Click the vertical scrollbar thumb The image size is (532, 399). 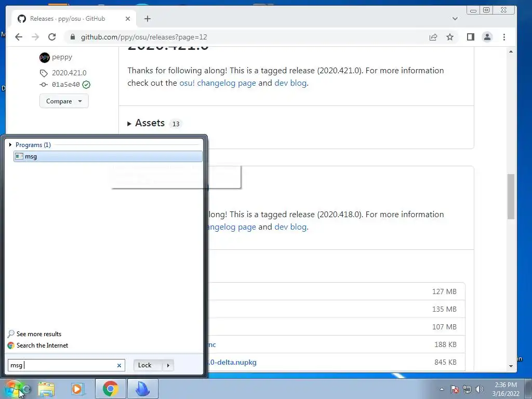point(511,196)
